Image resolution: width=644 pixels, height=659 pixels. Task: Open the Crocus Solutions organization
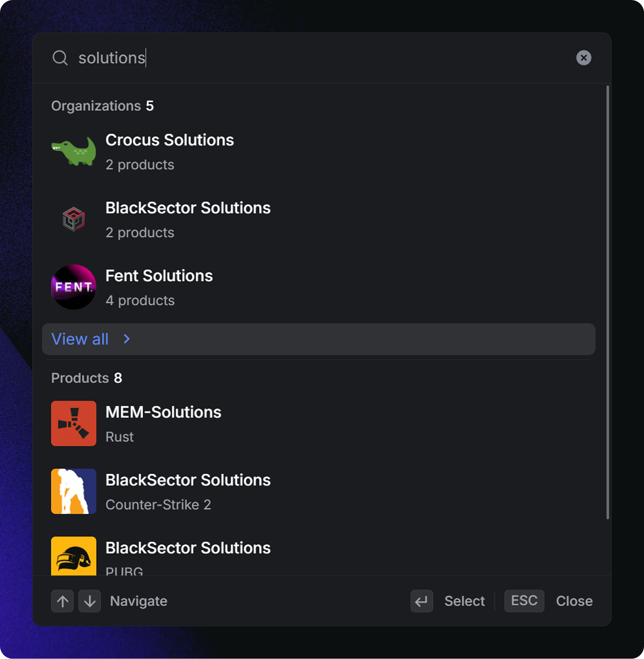(x=319, y=152)
